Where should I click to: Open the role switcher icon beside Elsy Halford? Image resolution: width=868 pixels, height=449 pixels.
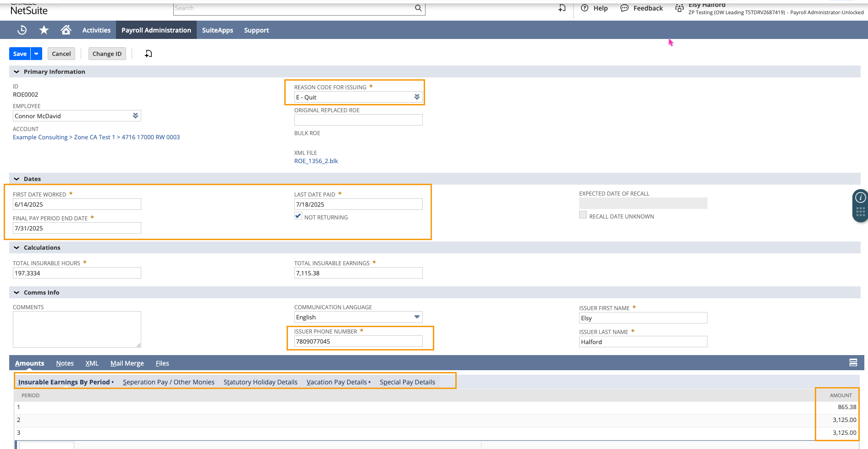680,8
